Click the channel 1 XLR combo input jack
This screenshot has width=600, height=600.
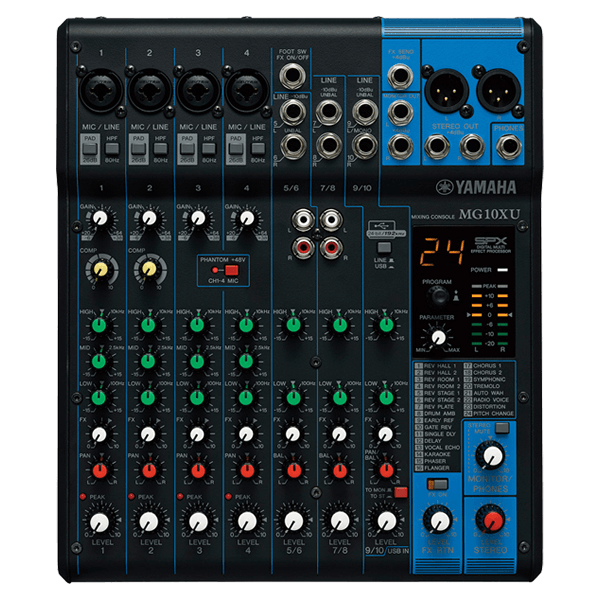(x=98, y=90)
